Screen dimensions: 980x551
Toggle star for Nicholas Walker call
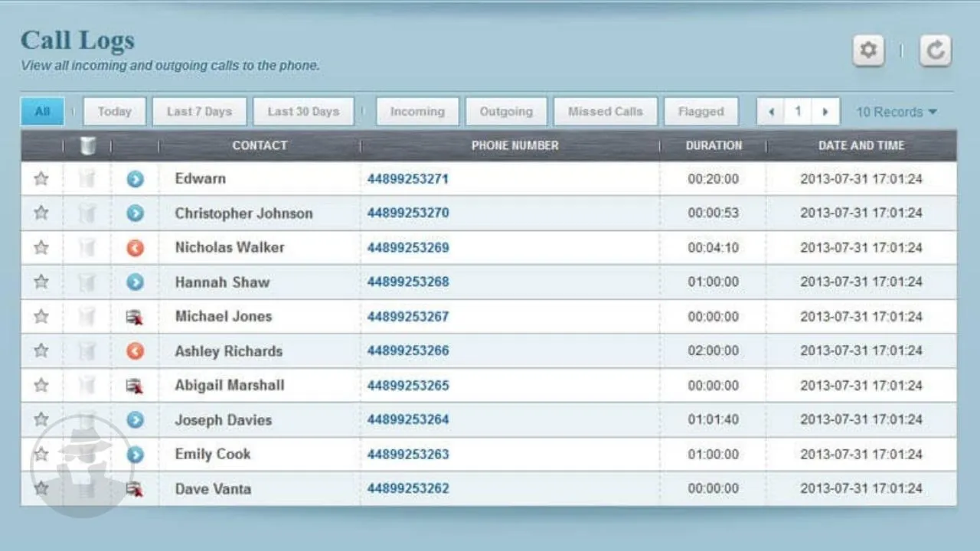[x=41, y=248]
